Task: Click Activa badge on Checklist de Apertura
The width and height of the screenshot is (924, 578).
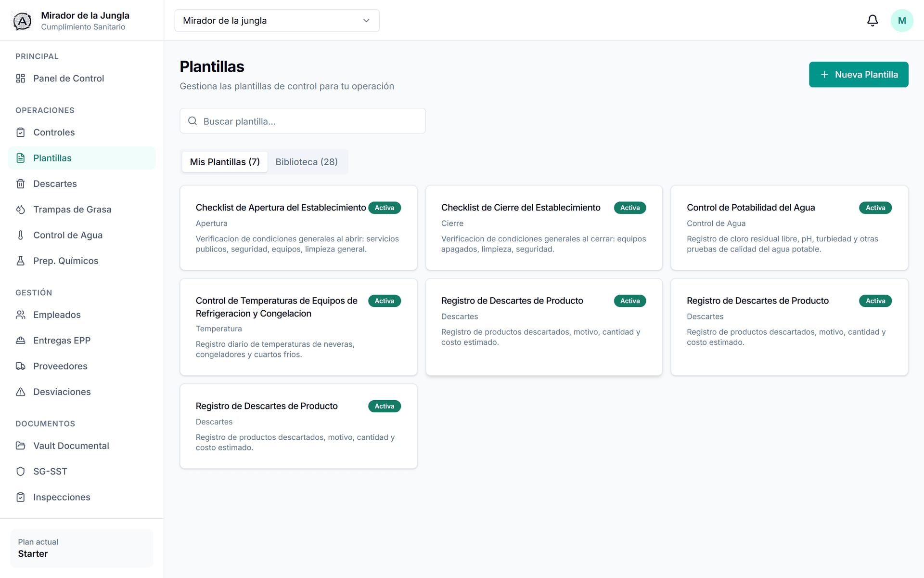Action: (x=385, y=208)
